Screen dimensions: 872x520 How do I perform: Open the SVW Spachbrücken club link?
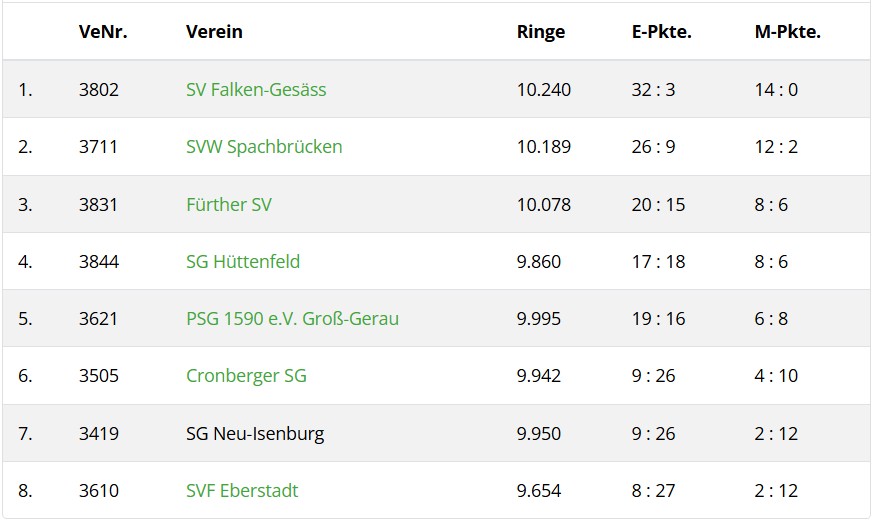pos(264,147)
